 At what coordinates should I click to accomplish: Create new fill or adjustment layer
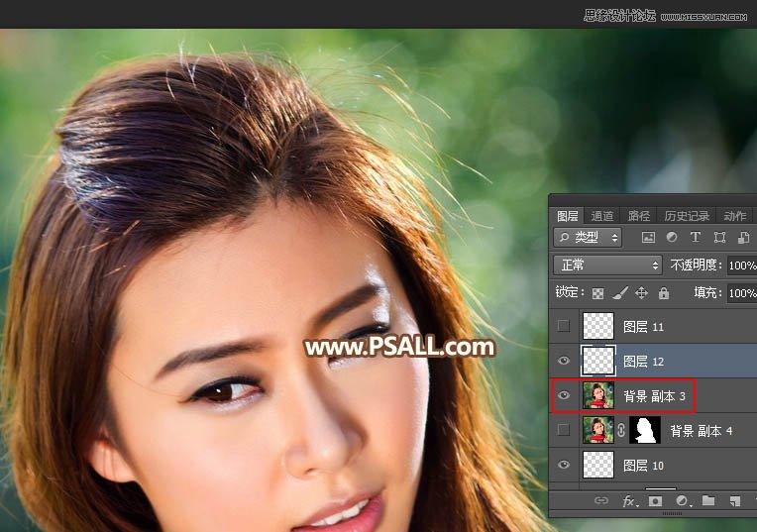click(x=682, y=501)
